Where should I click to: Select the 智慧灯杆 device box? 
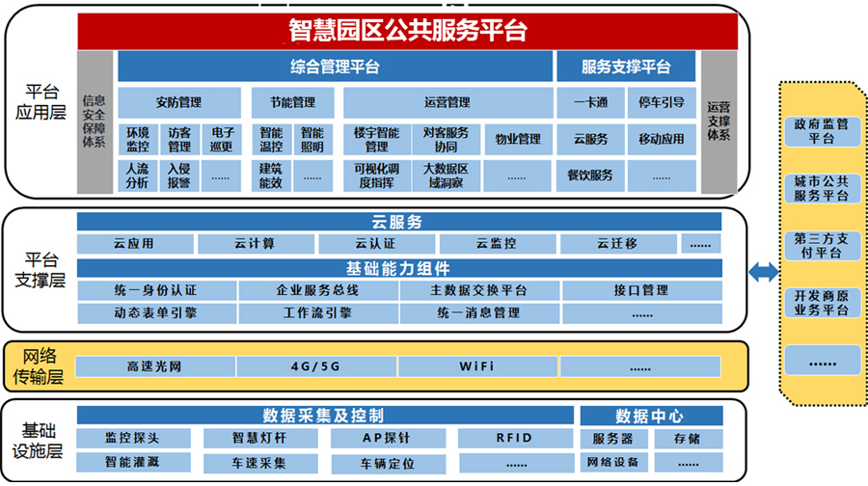point(261,439)
